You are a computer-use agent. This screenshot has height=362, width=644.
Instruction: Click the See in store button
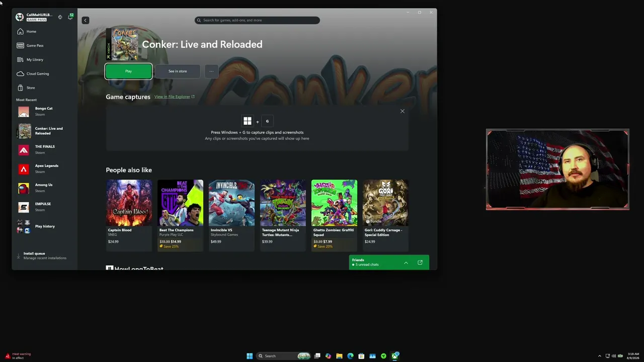(x=178, y=71)
